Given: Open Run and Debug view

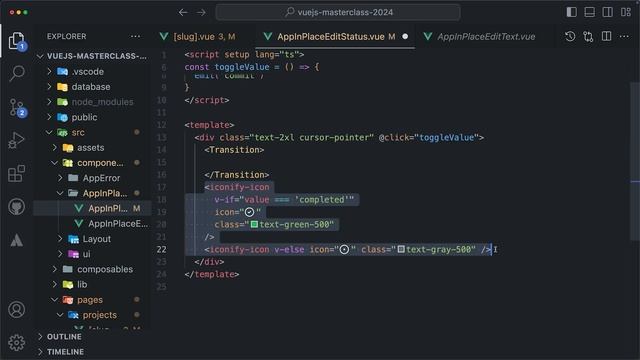Looking at the screenshot, I should (16, 140).
